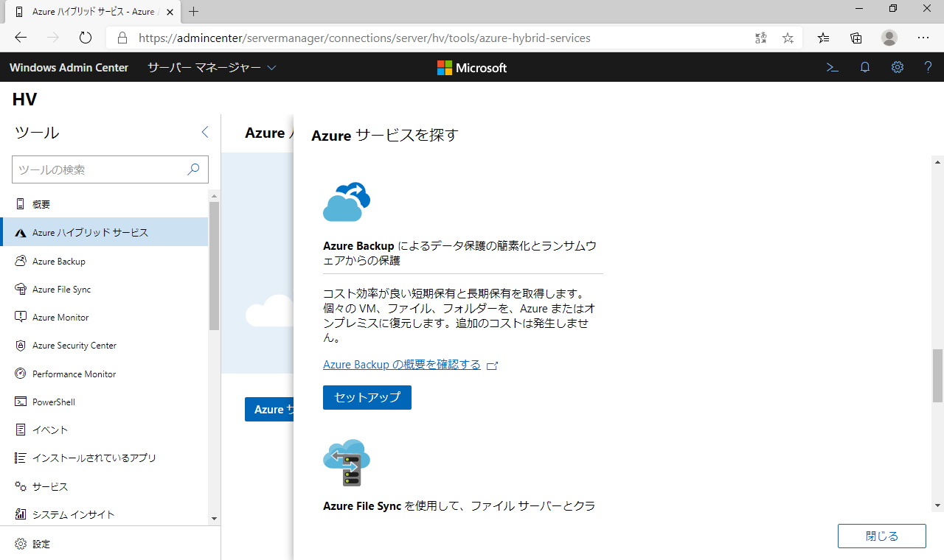
Task: Click the 設定 gear icon at bottom
Action: (20, 544)
